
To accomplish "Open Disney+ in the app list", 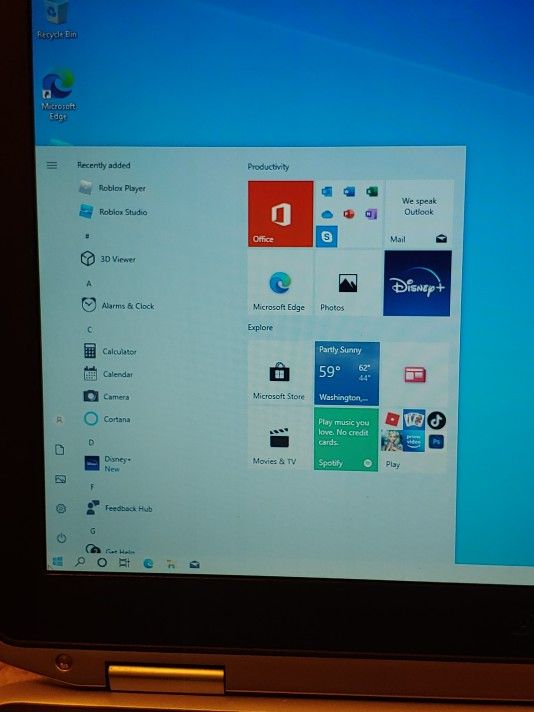I will [108, 464].
